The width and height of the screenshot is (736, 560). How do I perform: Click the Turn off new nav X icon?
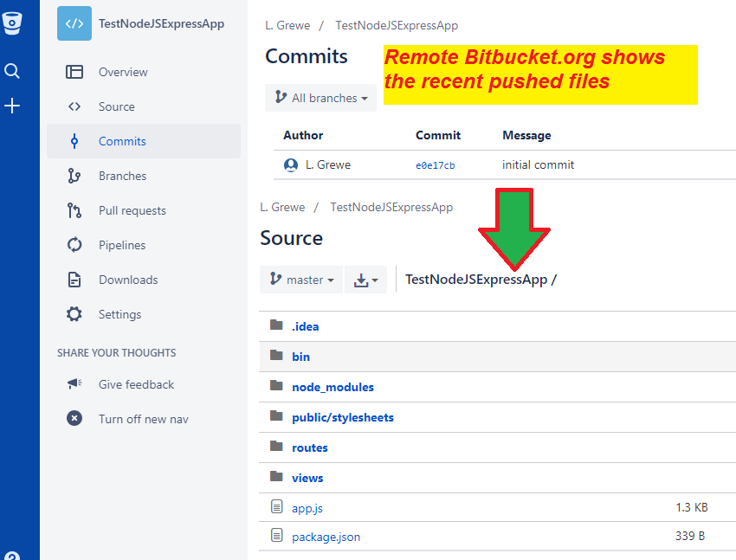[74, 419]
